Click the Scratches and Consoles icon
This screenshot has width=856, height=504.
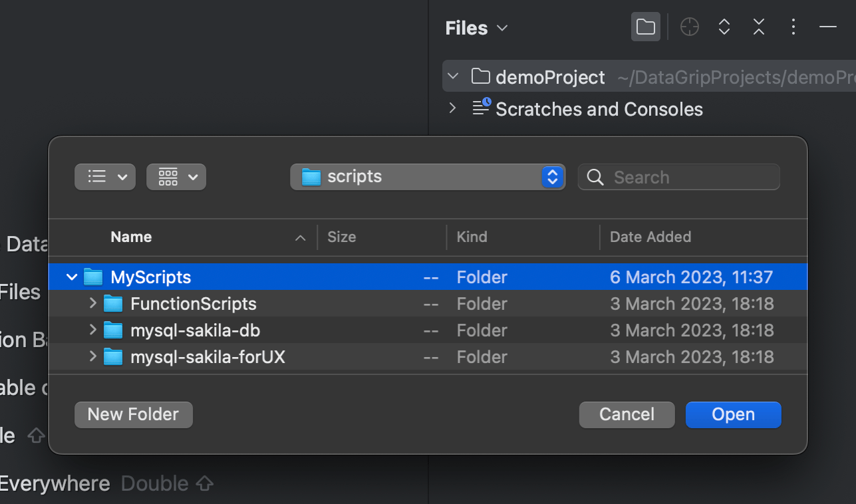pyautogui.click(x=480, y=108)
